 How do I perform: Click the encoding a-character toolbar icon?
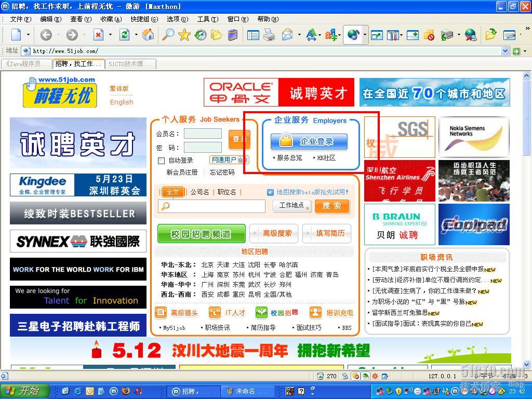331,35
